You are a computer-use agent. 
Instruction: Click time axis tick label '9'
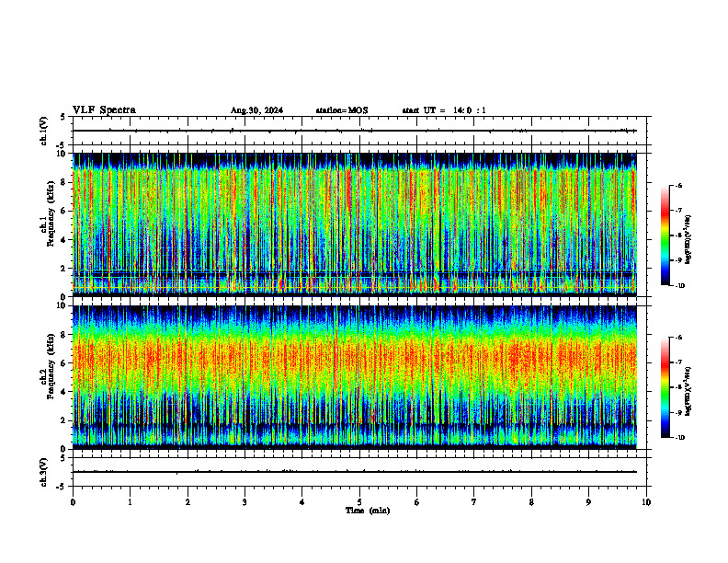pyautogui.click(x=588, y=502)
